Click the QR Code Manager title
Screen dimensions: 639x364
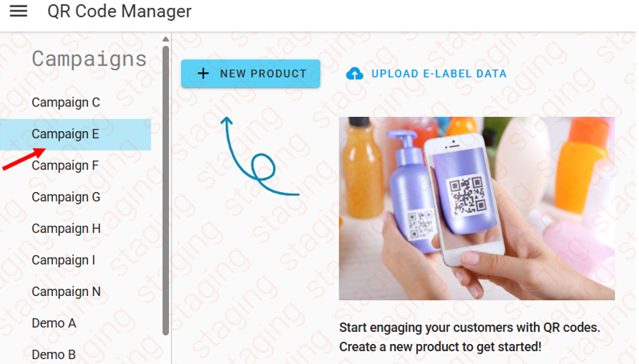[119, 11]
